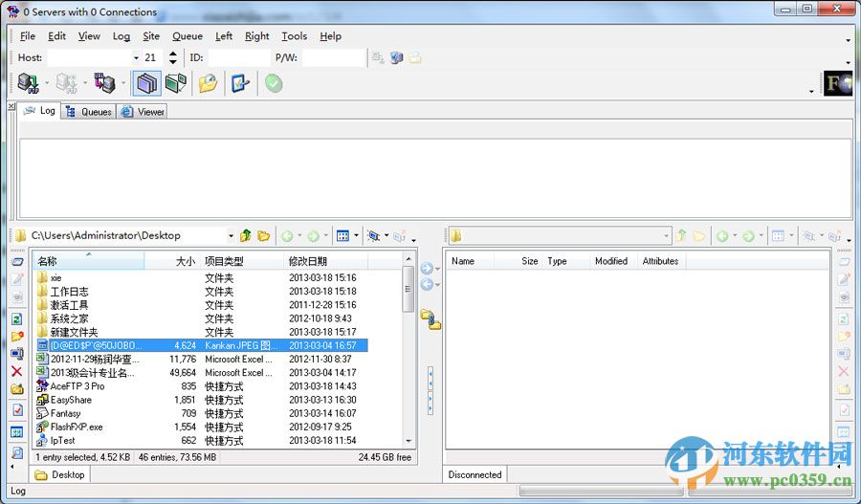Open the Site menu
Image resolution: width=861 pixels, height=504 pixels.
(x=151, y=36)
